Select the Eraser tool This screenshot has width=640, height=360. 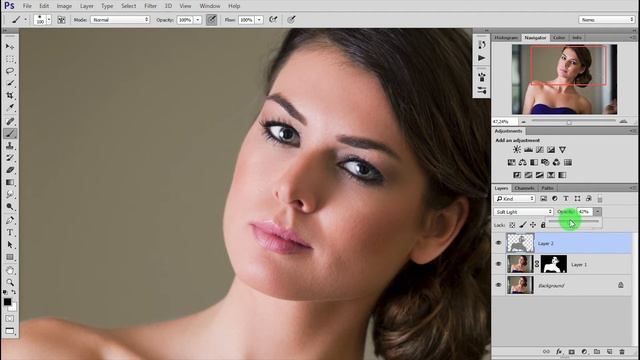coord(10,170)
